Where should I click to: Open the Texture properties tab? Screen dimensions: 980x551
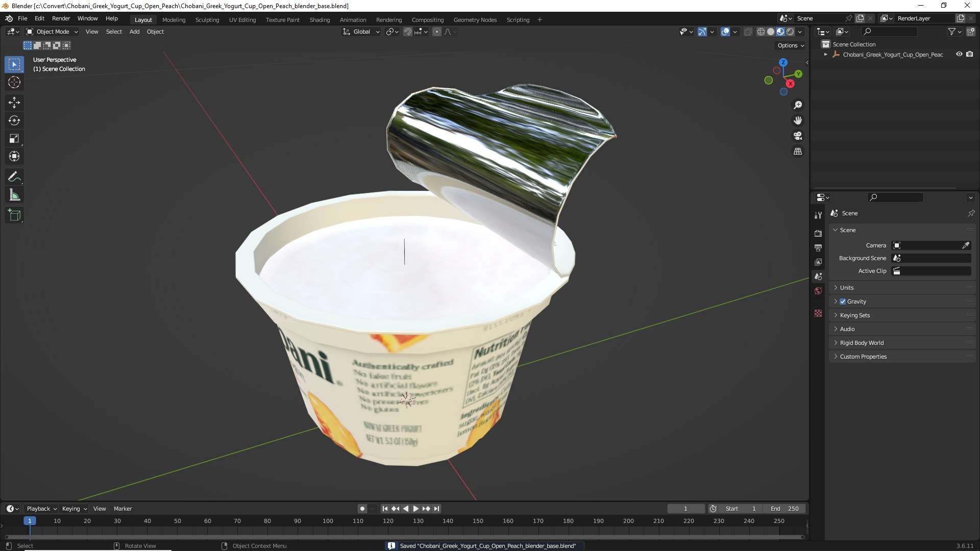(818, 313)
